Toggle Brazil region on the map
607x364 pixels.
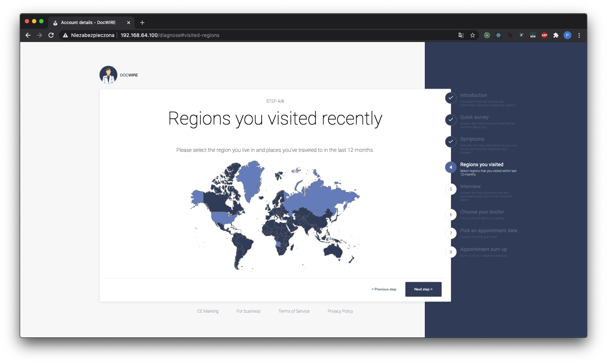coord(245,244)
